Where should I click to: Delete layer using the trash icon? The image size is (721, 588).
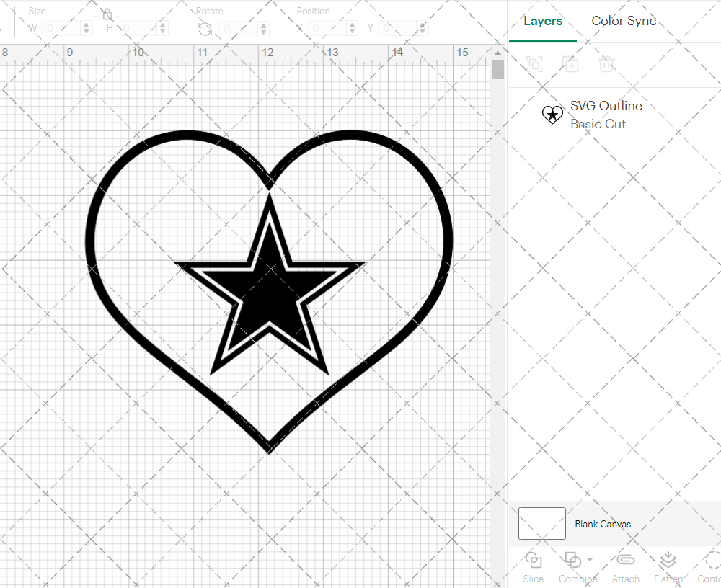[x=606, y=64]
